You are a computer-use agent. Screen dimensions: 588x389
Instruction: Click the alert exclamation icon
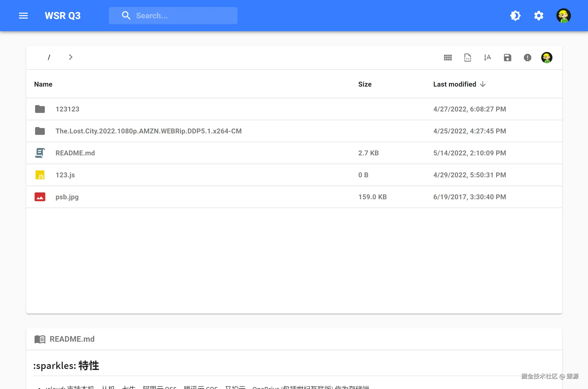527,58
